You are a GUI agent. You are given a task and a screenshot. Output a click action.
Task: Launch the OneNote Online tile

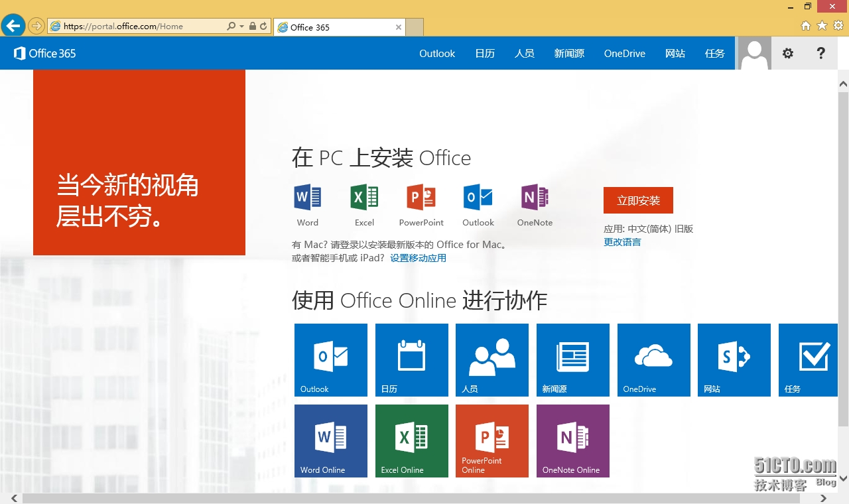pyautogui.click(x=572, y=440)
